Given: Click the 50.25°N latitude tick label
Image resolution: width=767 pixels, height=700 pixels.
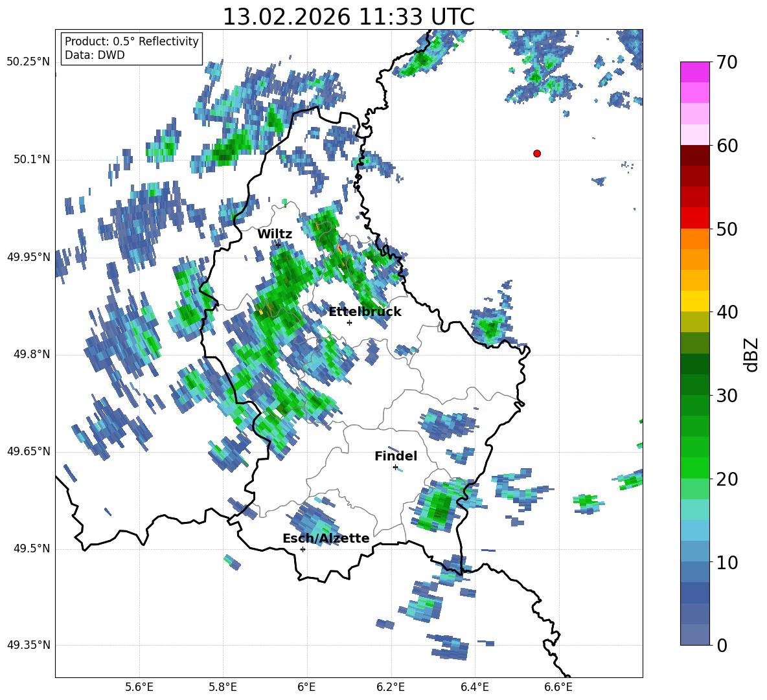Looking at the screenshot, I should point(28,62).
